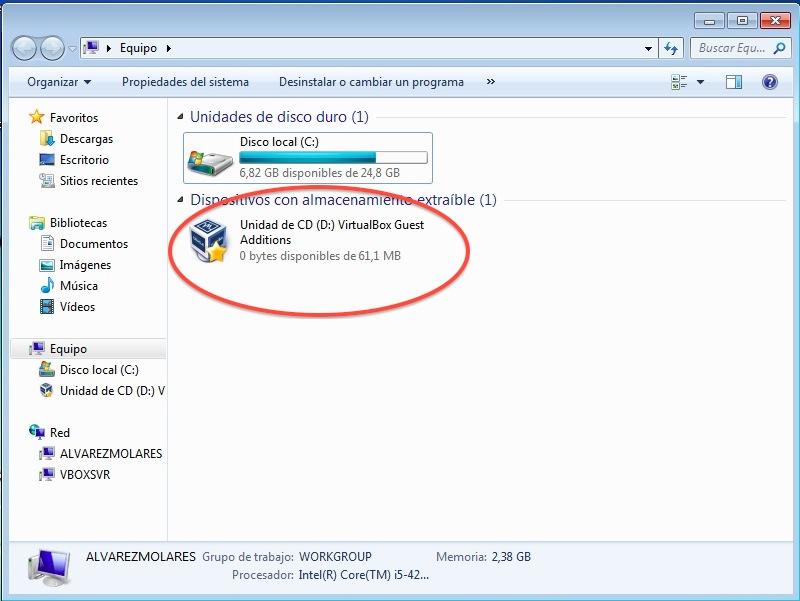Open the address bar history dropdown

pos(647,48)
